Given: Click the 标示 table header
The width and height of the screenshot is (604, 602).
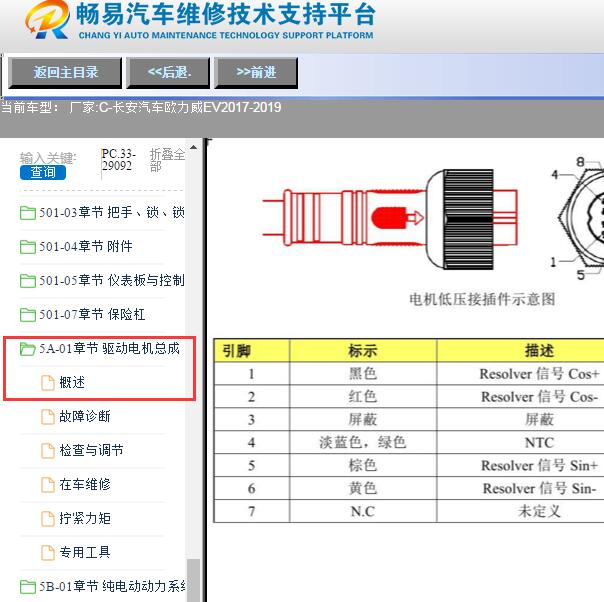Looking at the screenshot, I should (363, 351).
